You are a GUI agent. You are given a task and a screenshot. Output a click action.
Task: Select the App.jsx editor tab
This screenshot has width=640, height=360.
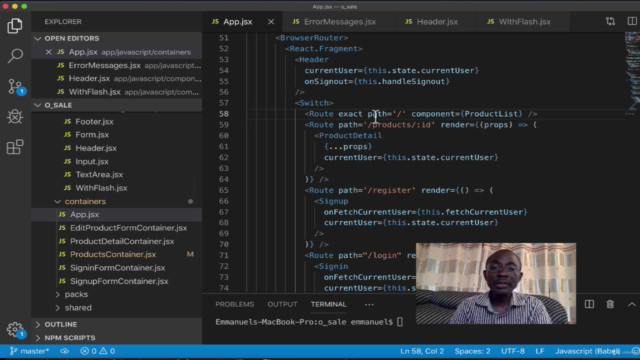[238, 22]
